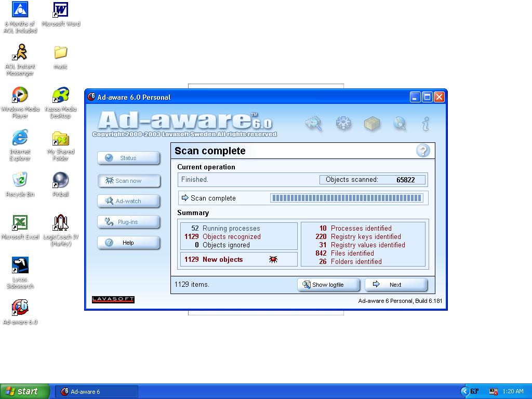Screen dimensions: 532x399
Task: Open Ad-aware settings gear icon
Action: (x=343, y=123)
